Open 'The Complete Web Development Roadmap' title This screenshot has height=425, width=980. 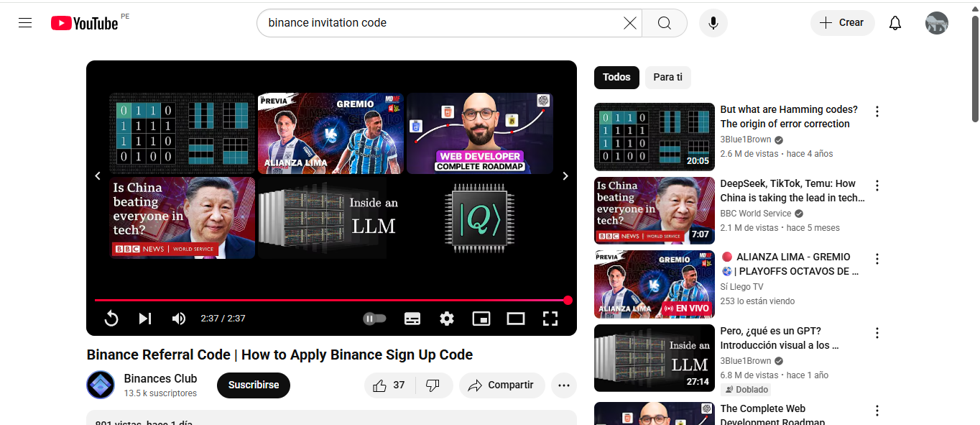773,415
